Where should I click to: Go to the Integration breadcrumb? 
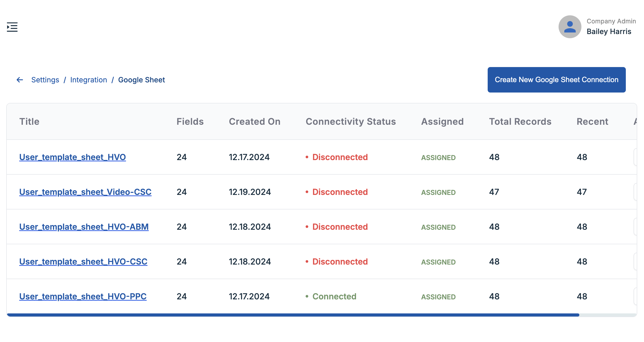pos(89,80)
